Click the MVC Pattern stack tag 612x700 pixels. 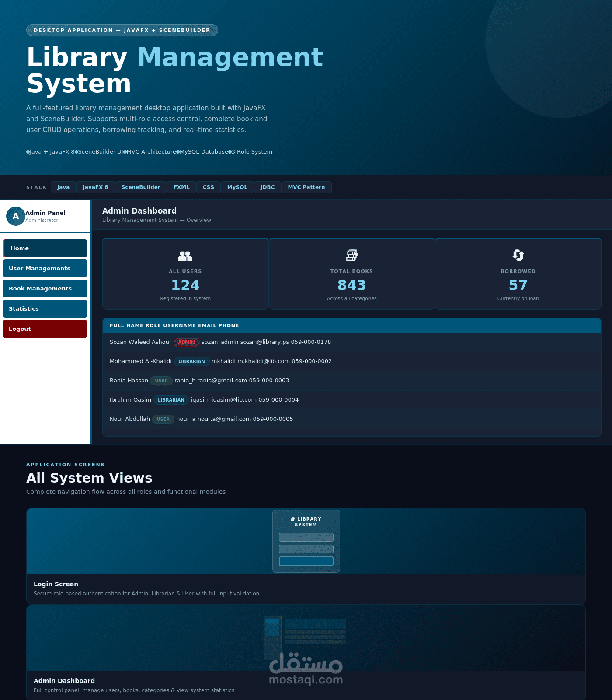click(306, 187)
